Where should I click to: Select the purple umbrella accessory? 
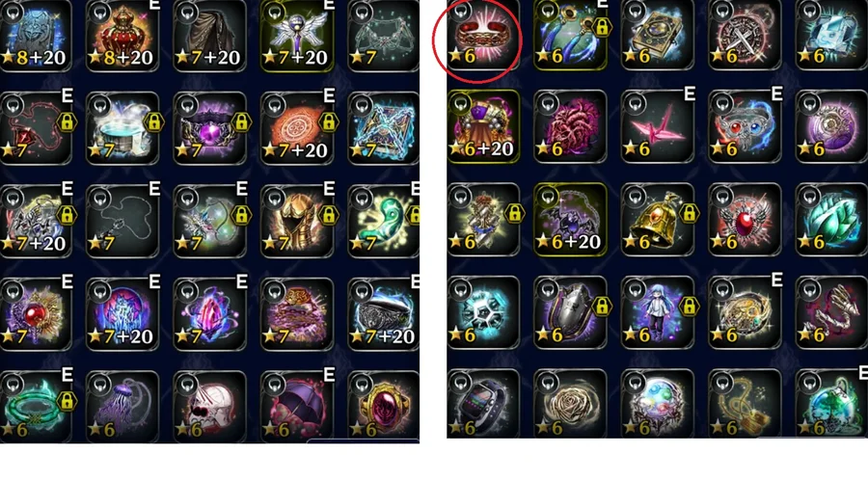coord(297,407)
